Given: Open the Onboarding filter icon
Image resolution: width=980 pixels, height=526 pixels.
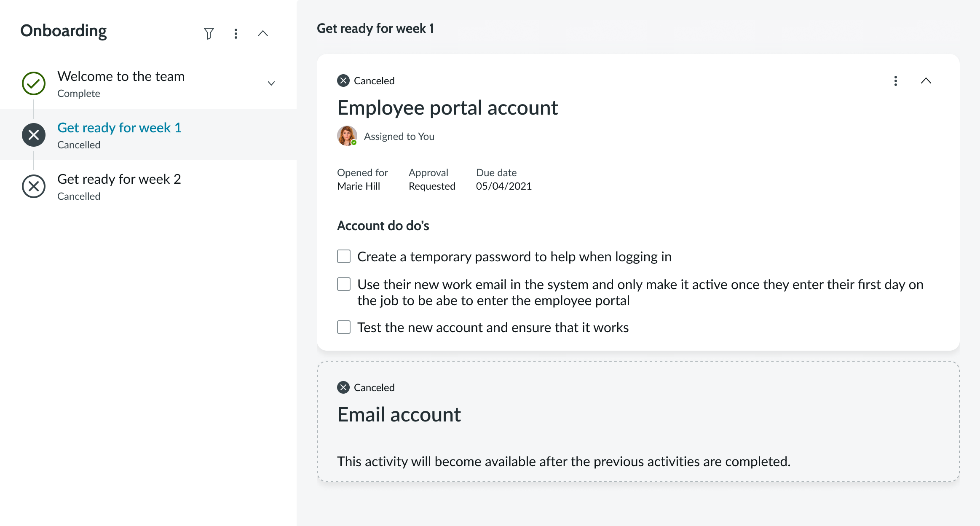Looking at the screenshot, I should coord(209,33).
